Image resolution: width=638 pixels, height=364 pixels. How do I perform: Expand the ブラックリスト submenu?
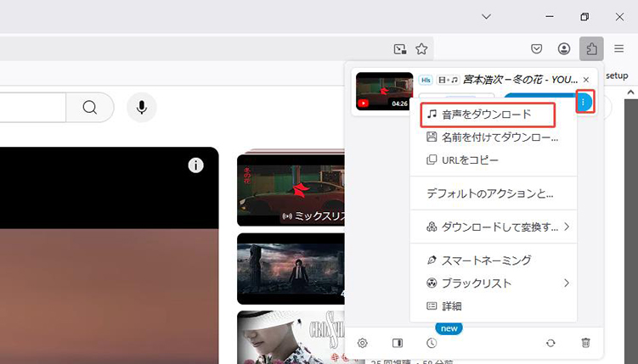494,283
